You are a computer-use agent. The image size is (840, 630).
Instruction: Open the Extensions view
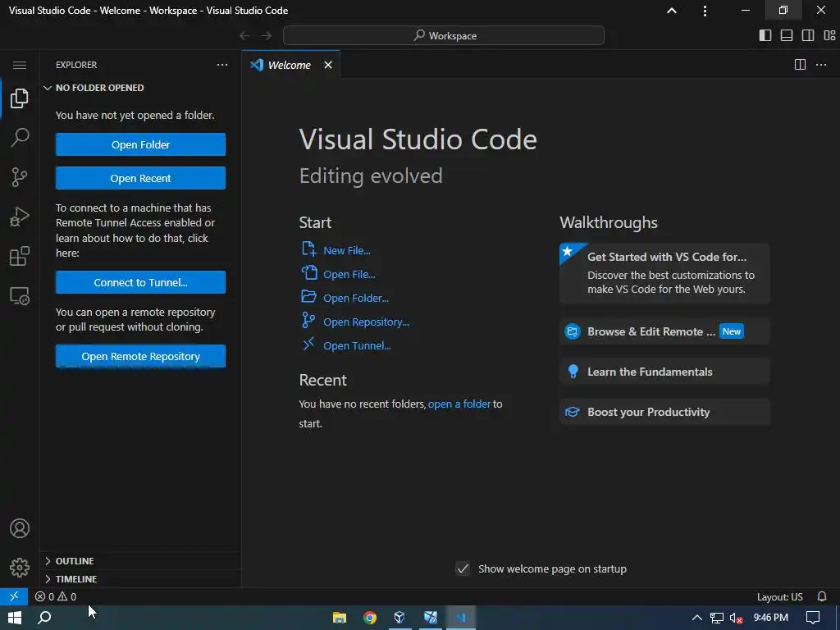pos(20,256)
